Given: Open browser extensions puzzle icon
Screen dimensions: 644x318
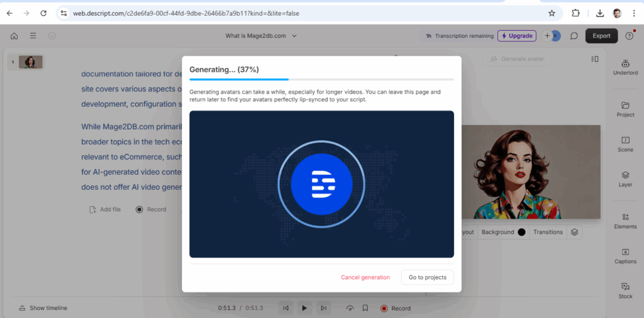Looking at the screenshot, I should [575, 13].
